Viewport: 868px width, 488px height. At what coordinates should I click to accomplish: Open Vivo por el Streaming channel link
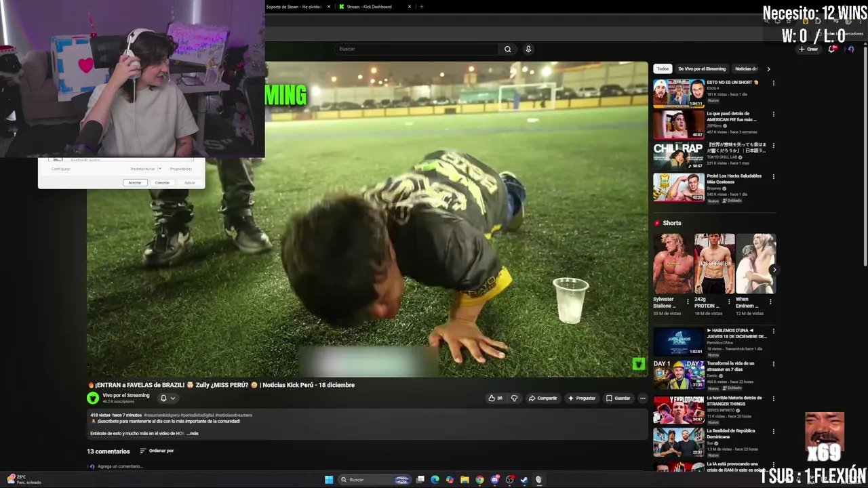coord(125,395)
